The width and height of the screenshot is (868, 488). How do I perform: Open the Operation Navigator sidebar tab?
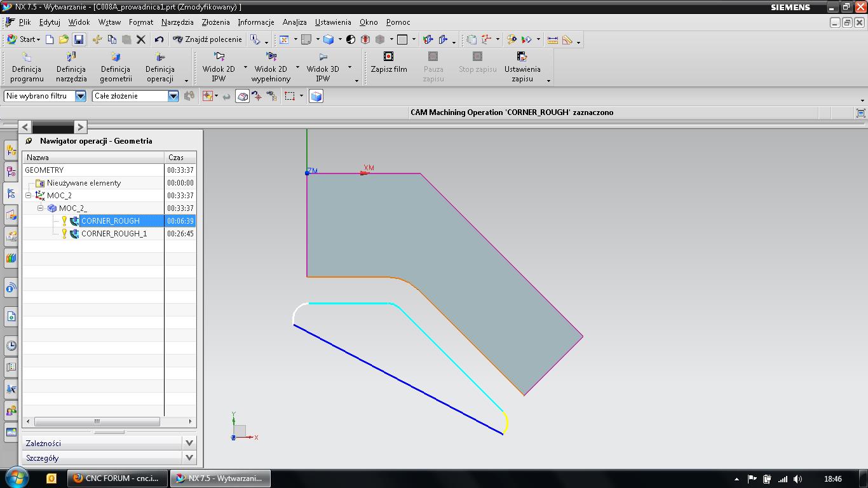coord(11,193)
